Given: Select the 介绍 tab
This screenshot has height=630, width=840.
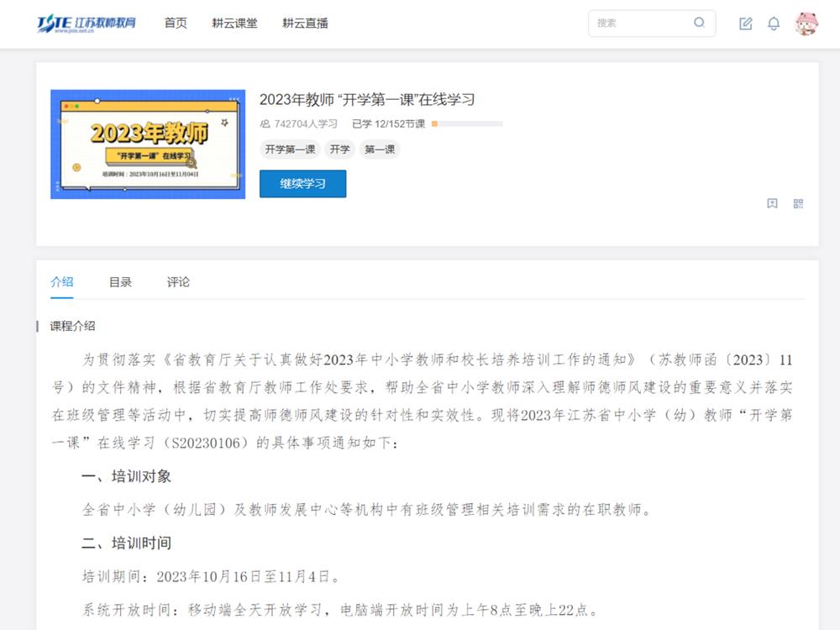Looking at the screenshot, I should click(x=61, y=282).
